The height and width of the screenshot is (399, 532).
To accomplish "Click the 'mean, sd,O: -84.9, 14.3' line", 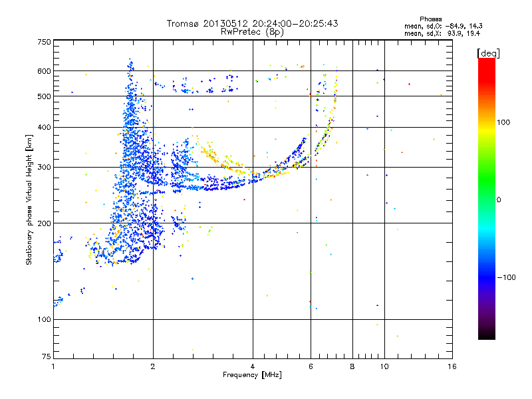I will (x=443, y=26).
